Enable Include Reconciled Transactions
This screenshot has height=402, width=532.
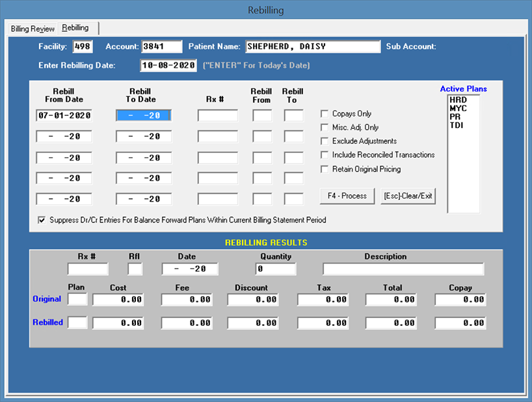(x=325, y=155)
